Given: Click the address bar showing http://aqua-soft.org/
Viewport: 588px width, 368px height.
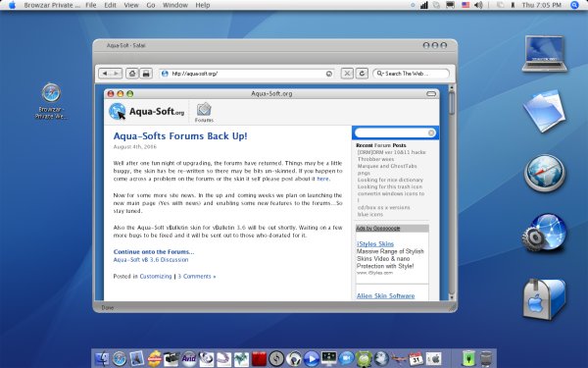Looking at the screenshot, I should coord(248,74).
